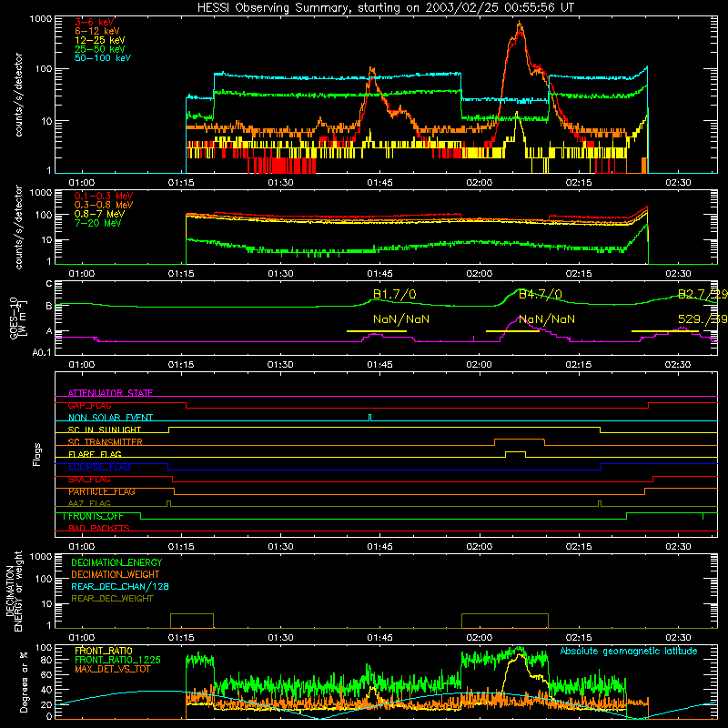Click the REAR_DEC_WEIGHT box near 02:00
The width and height of the screenshot is (728, 728).
pyautogui.click(x=505, y=621)
